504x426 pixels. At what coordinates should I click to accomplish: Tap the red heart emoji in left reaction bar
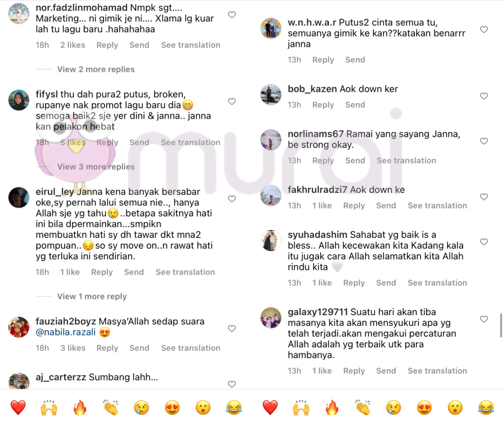pos(18,408)
